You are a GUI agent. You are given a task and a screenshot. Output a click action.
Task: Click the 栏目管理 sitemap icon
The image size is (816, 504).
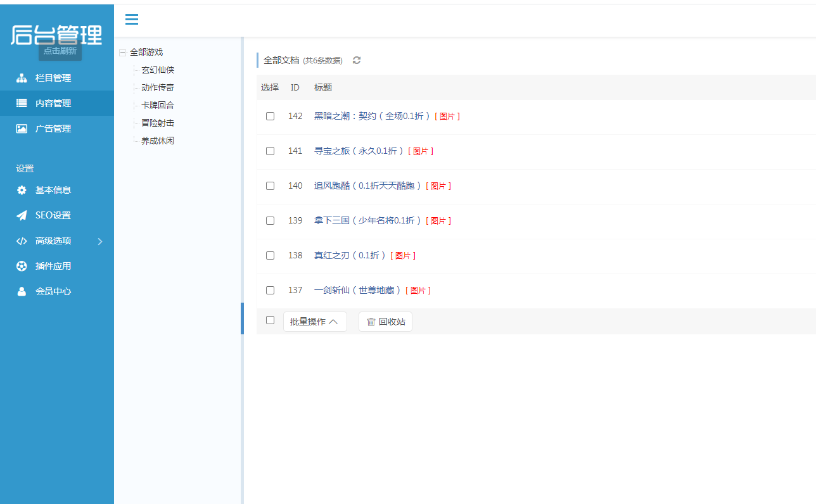22,78
